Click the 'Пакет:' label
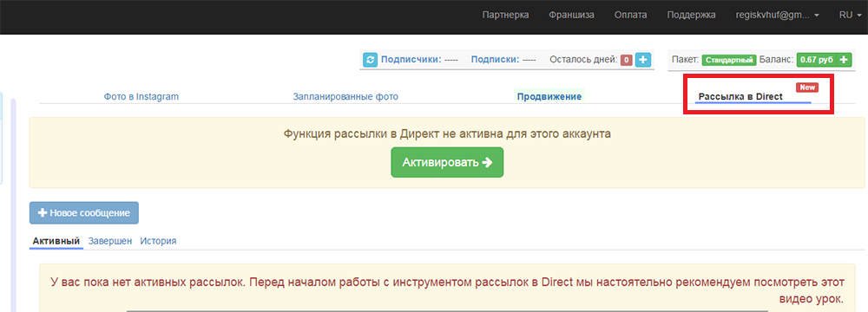The image size is (868, 312). pos(686,60)
